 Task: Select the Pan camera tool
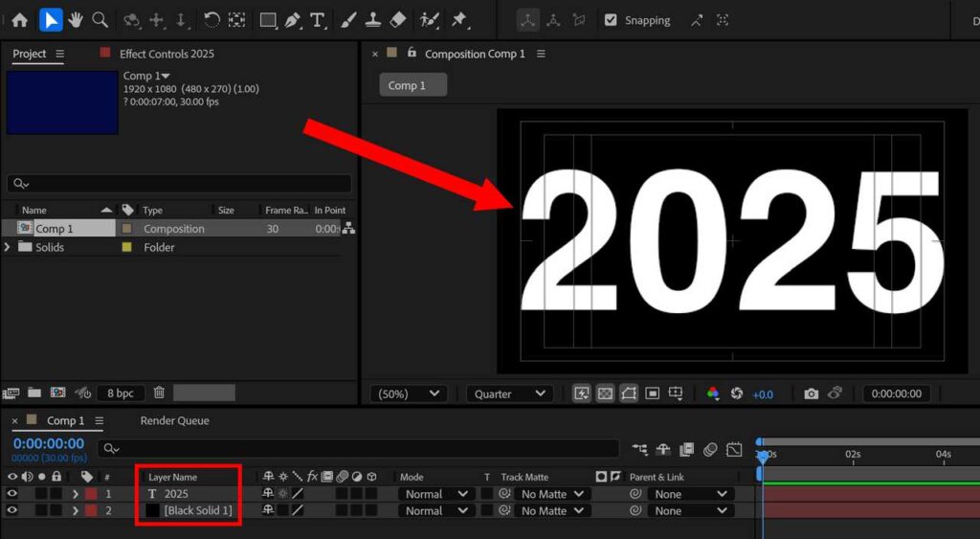tap(156, 21)
